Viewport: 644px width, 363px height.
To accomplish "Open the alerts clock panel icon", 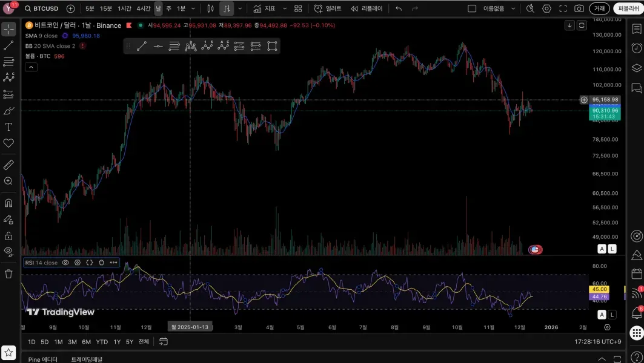I will [636, 48].
